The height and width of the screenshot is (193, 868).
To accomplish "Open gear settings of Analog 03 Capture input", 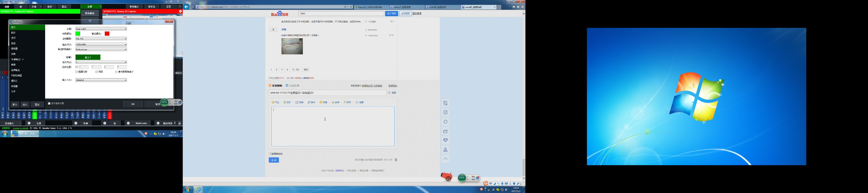I will [180, 12].
